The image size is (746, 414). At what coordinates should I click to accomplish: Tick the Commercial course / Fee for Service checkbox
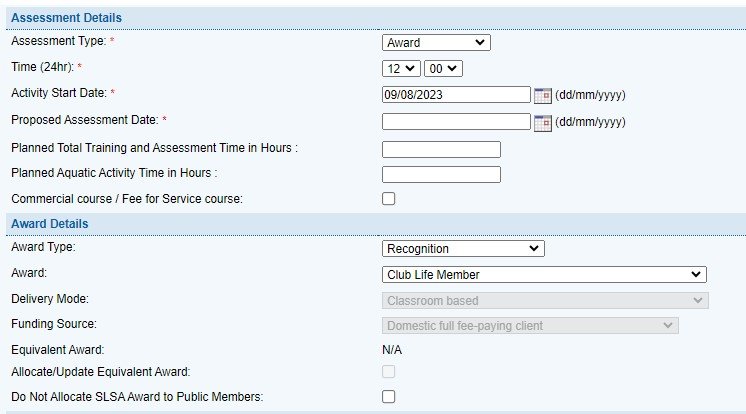click(x=389, y=199)
